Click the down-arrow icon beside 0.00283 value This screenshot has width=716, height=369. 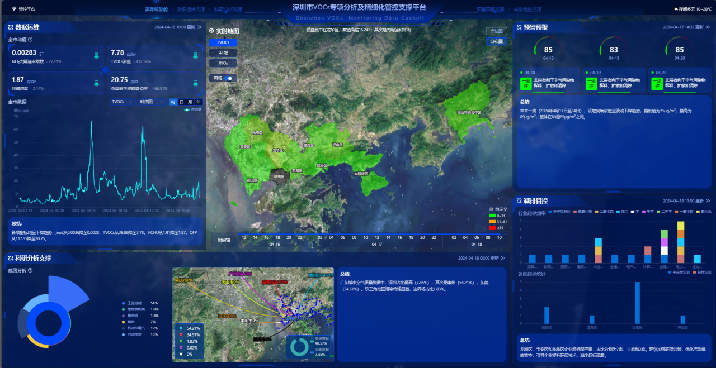pyautogui.click(x=96, y=56)
